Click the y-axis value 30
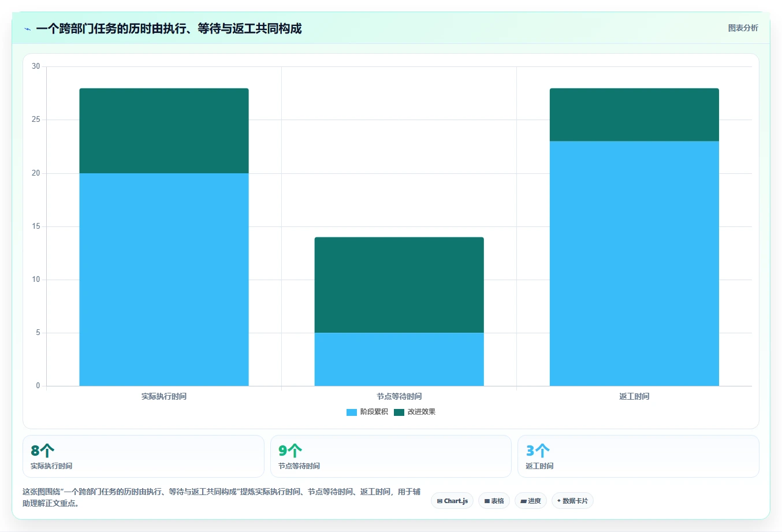 (36, 66)
